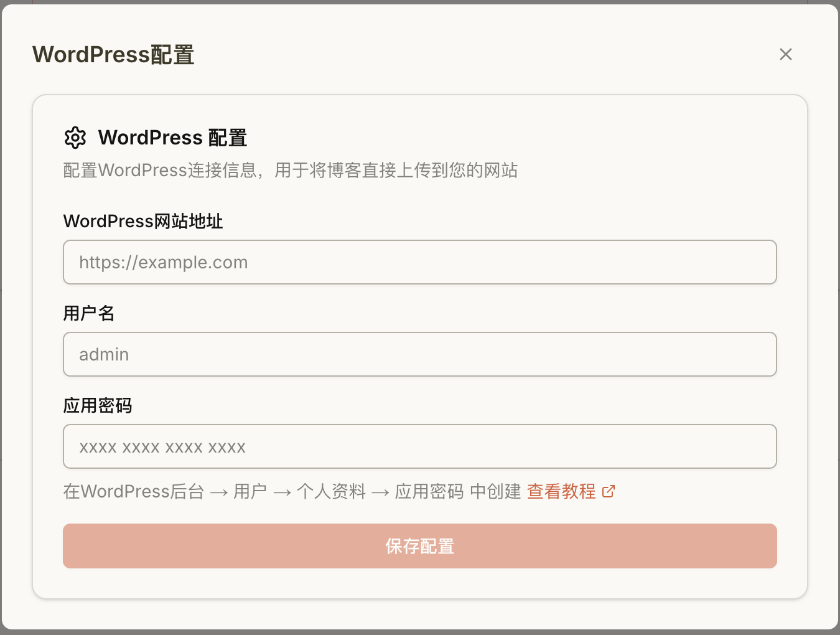Click 用户 in the hint breadcrumb path

pos(250,492)
